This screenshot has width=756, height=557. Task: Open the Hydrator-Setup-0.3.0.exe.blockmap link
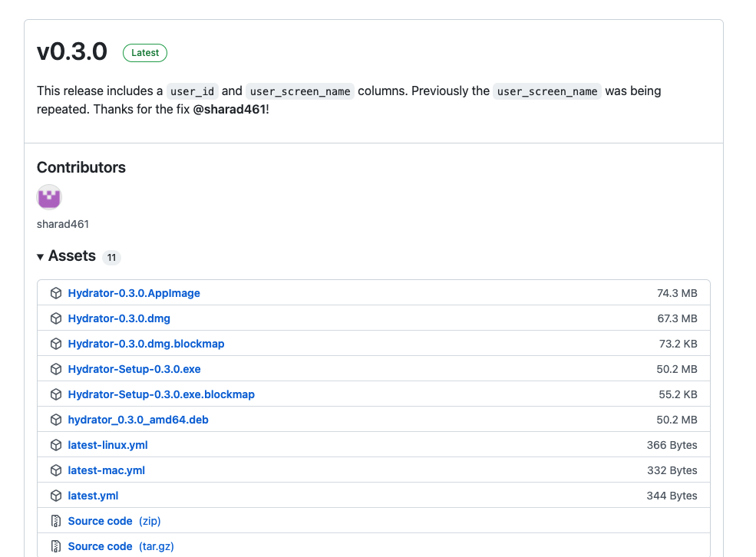coord(161,394)
